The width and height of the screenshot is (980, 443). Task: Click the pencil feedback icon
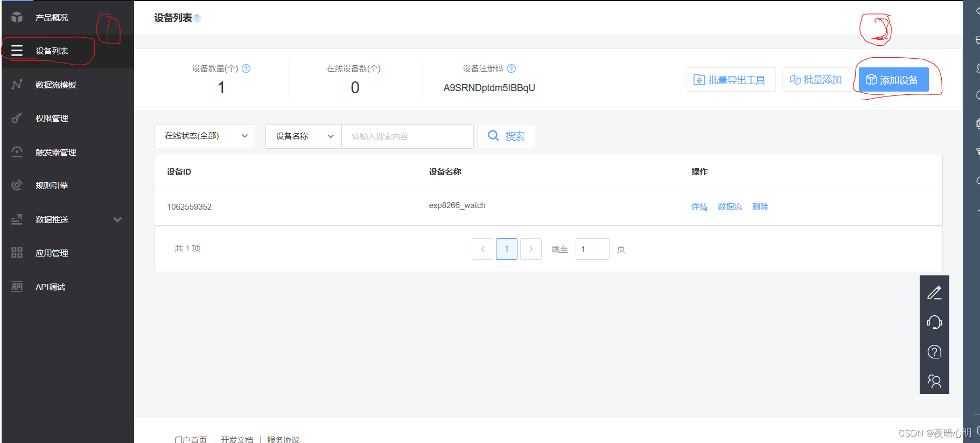[934, 293]
